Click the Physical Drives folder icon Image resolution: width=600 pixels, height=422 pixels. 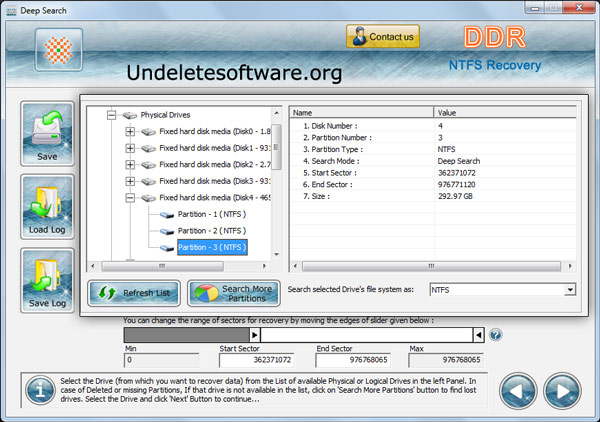(130, 115)
